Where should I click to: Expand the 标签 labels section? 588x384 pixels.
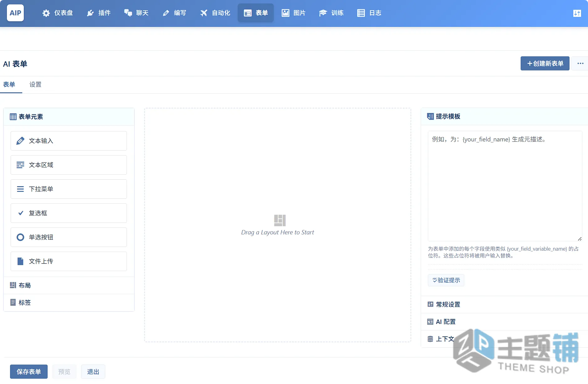[69, 303]
